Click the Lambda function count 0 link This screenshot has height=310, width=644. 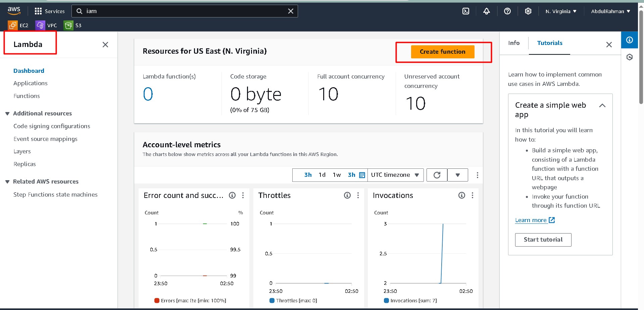click(x=148, y=94)
